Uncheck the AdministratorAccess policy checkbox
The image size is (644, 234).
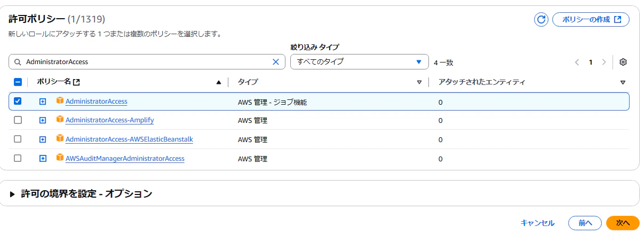18,101
